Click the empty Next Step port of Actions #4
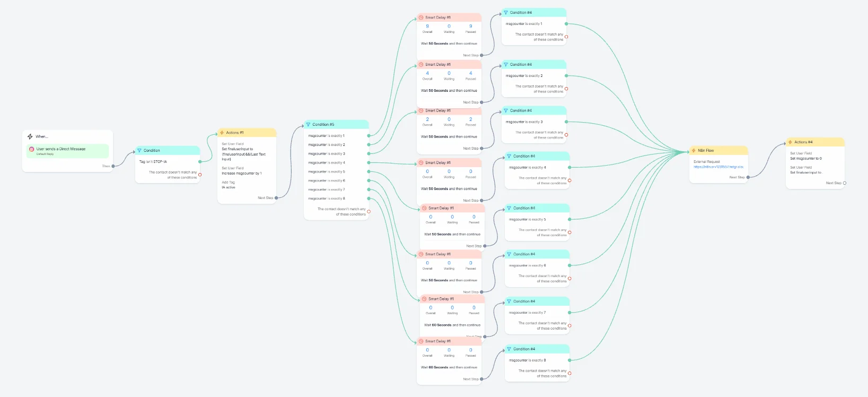The image size is (868, 397). pos(845,183)
